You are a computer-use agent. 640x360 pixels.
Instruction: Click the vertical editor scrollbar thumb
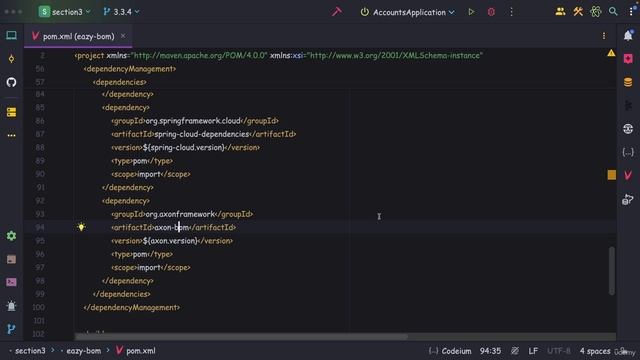tap(611, 271)
